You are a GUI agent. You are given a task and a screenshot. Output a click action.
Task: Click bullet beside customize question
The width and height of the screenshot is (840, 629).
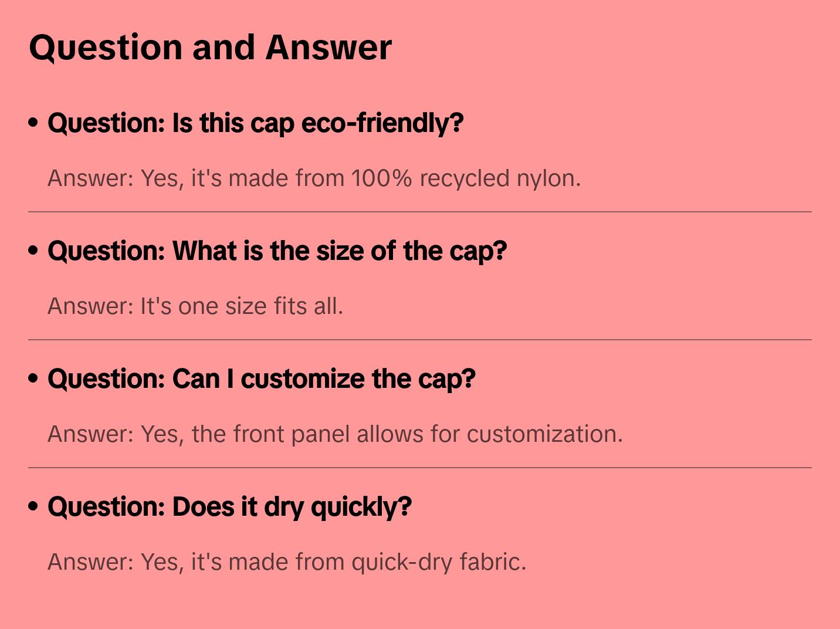tap(33, 379)
